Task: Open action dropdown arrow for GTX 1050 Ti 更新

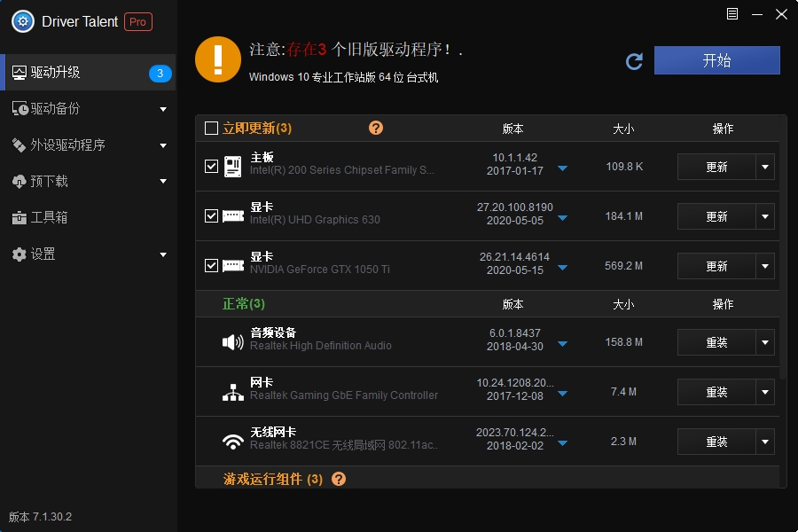Action: pos(765,266)
